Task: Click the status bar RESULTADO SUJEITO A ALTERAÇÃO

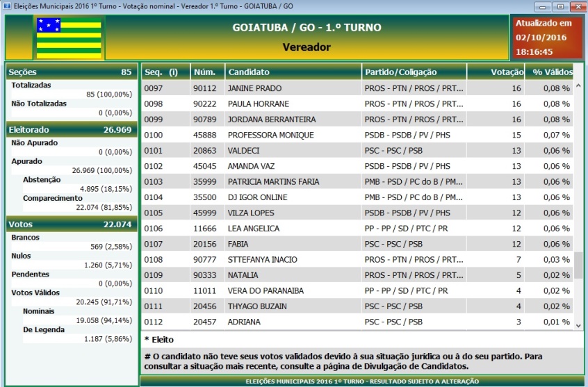Action: 362,381
